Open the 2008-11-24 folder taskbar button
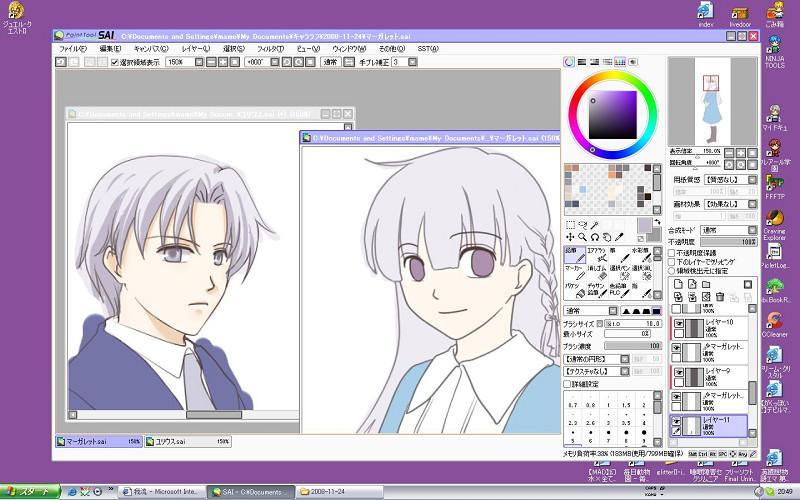800x500 pixels. point(339,492)
